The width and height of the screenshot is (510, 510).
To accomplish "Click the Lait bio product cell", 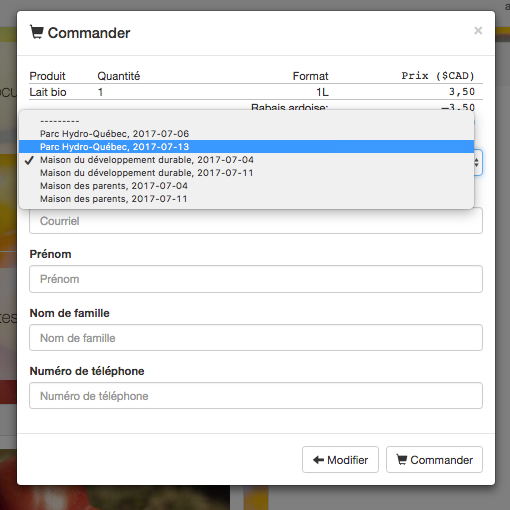I will click(48, 92).
